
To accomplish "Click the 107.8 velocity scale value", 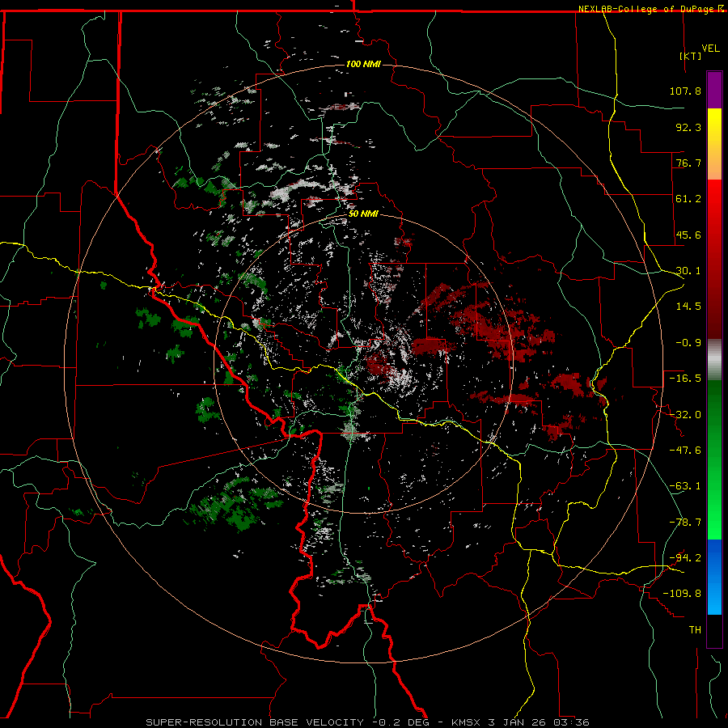I will 685,91.
